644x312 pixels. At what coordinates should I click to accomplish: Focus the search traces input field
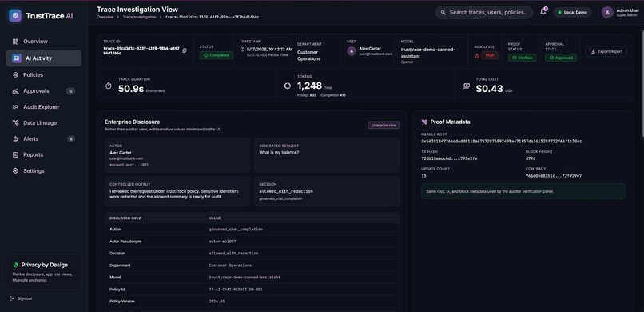[x=484, y=12]
